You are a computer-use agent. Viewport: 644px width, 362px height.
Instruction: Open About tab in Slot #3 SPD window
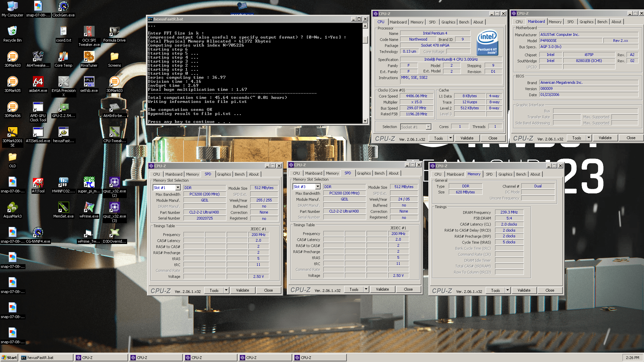click(x=393, y=173)
